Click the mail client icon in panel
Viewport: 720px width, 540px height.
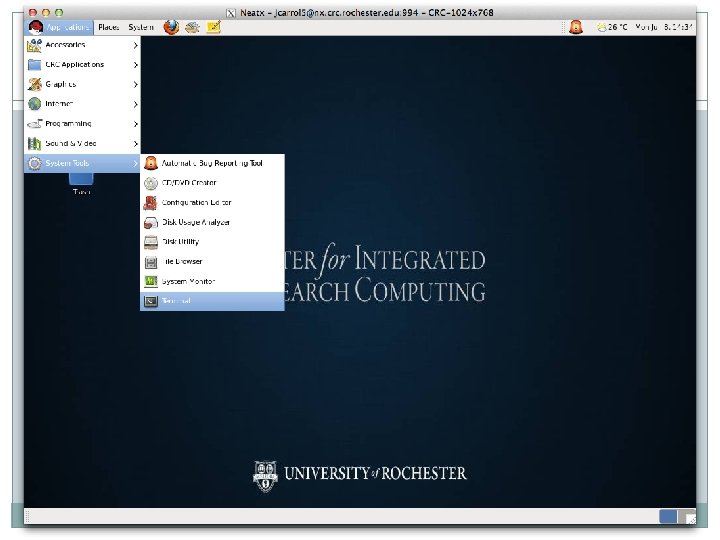point(192,27)
